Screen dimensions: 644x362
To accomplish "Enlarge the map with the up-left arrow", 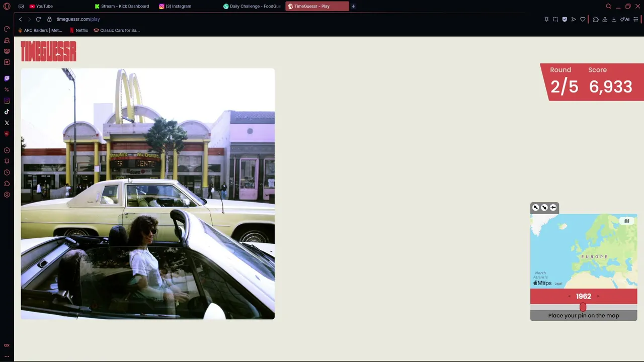I will [x=535, y=208].
